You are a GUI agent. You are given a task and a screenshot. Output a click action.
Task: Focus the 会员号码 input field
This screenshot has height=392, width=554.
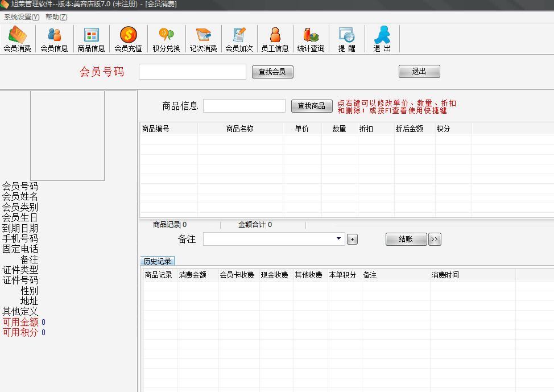pos(192,72)
